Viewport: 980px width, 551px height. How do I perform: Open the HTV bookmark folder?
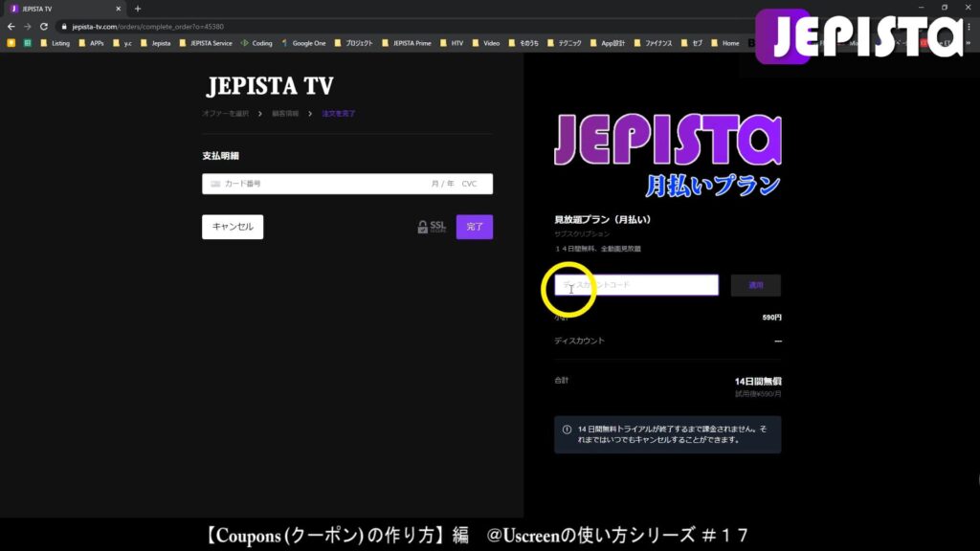pos(452,43)
